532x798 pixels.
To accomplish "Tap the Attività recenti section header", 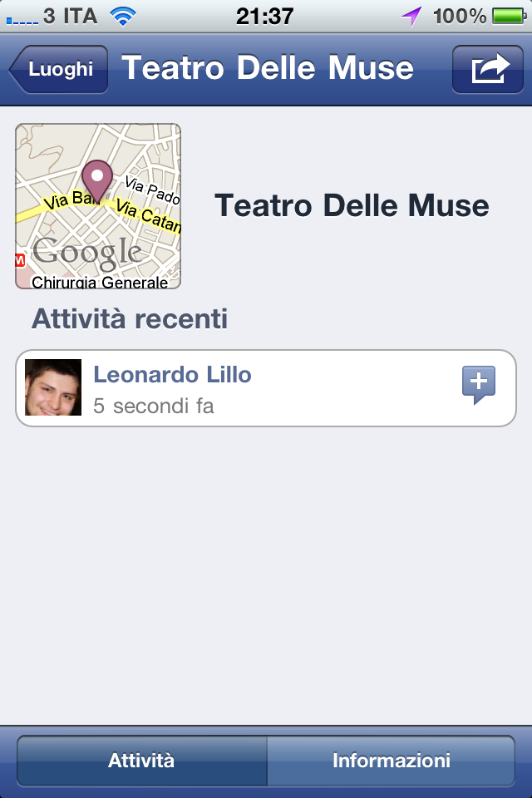I will [130, 319].
